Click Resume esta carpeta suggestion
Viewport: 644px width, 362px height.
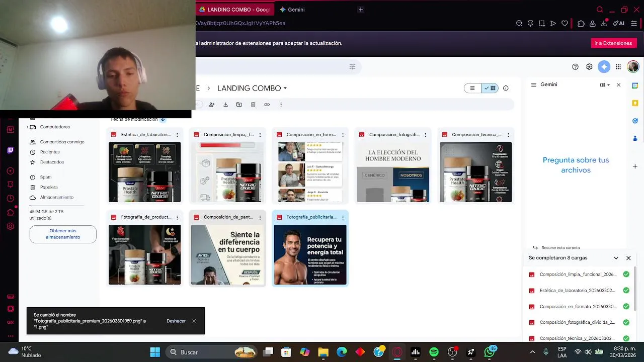556,247
